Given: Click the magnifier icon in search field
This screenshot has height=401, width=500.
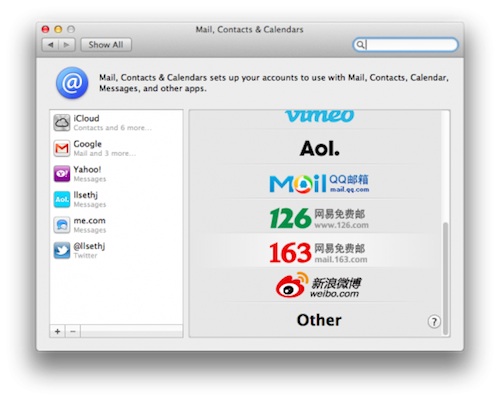Looking at the screenshot, I should (360, 45).
